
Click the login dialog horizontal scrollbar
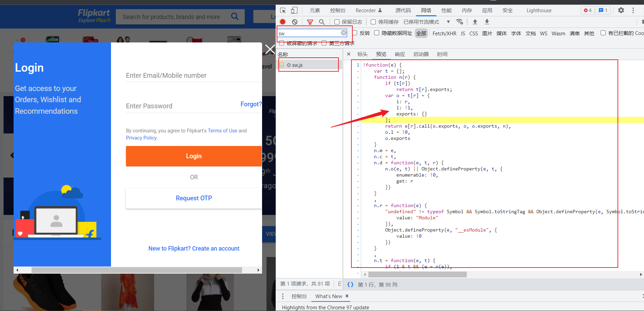coord(137,270)
